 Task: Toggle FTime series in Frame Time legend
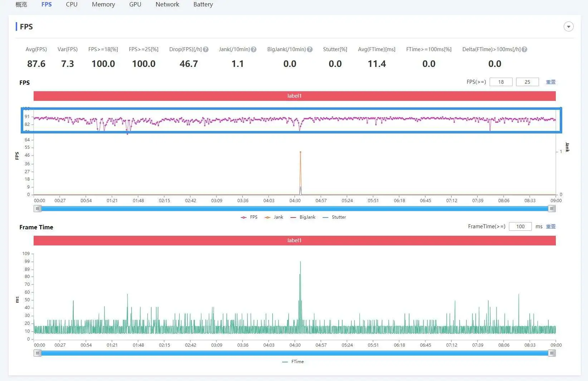[293, 362]
